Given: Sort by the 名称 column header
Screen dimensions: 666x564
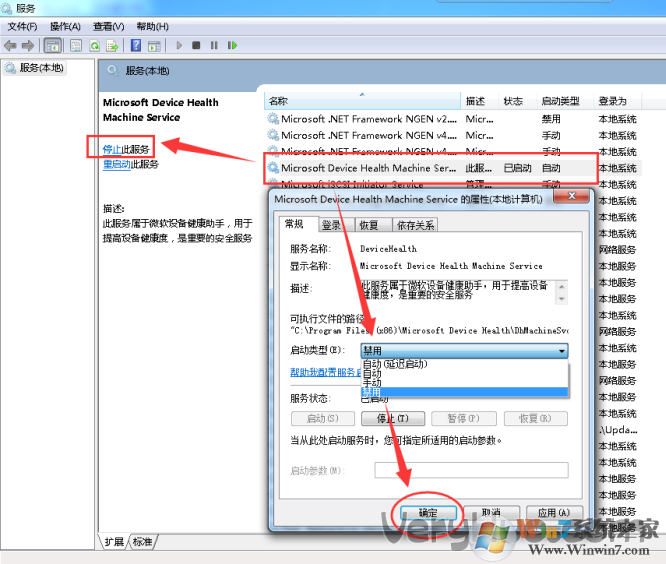Looking at the screenshot, I should click(x=363, y=101).
